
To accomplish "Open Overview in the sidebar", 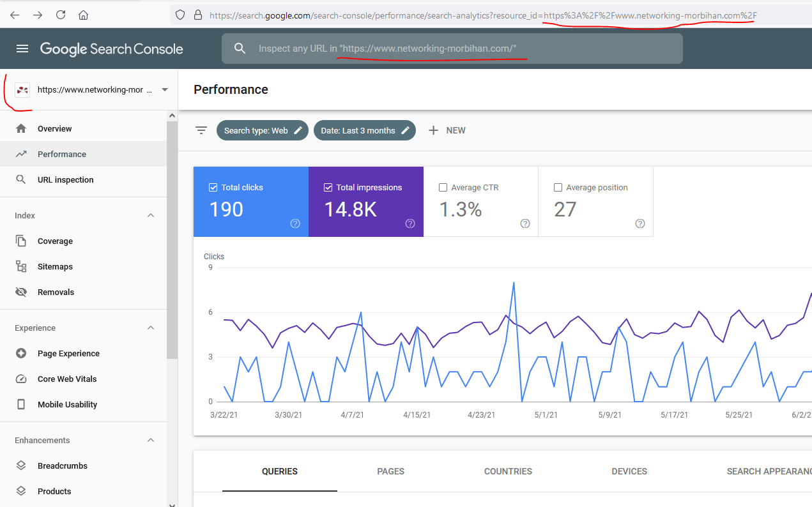I will (x=83, y=128).
